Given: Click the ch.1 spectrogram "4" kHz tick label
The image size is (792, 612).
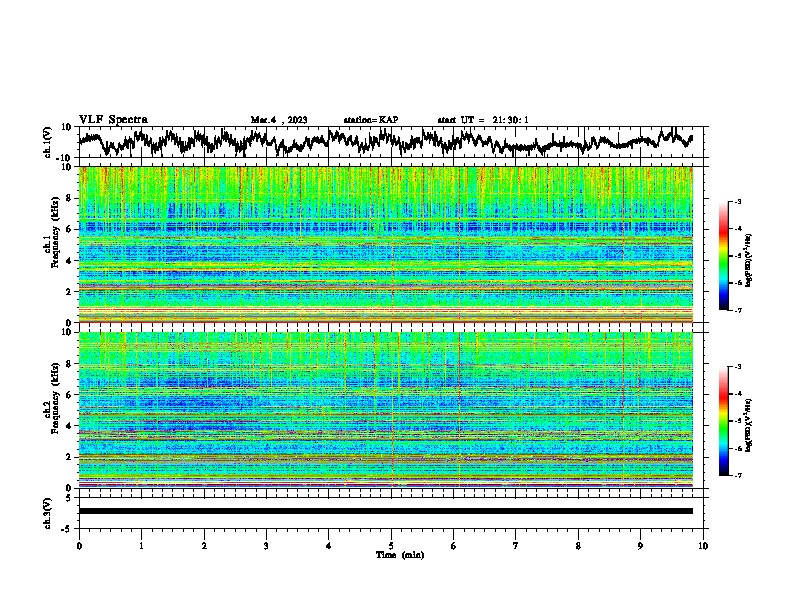Looking at the screenshot, I should point(71,261).
